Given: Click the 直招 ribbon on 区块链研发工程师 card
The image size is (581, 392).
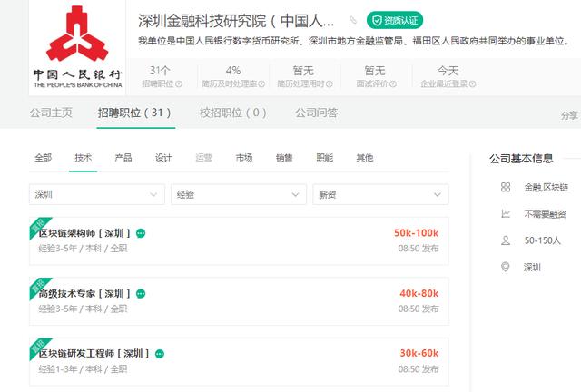Looking at the screenshot, I should pos(38,347).
